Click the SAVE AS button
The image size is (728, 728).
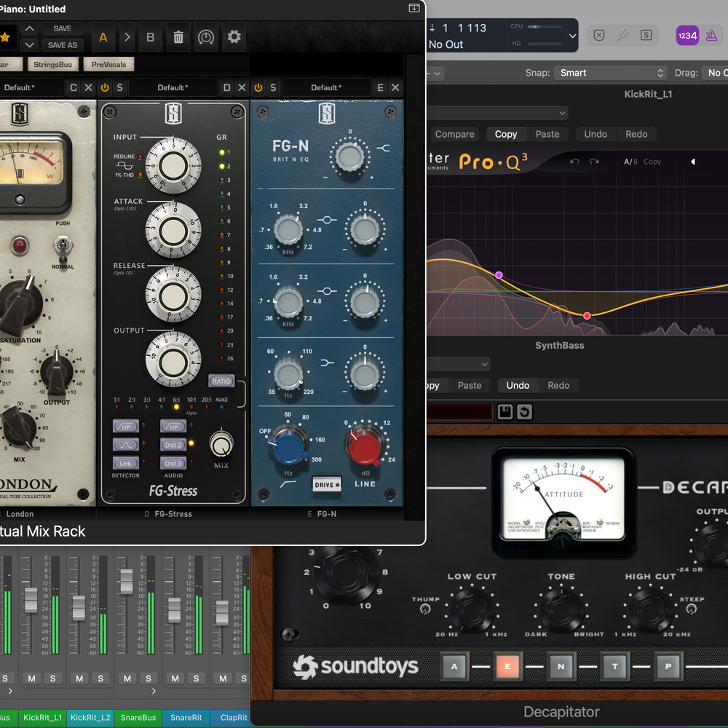point(63,44)
